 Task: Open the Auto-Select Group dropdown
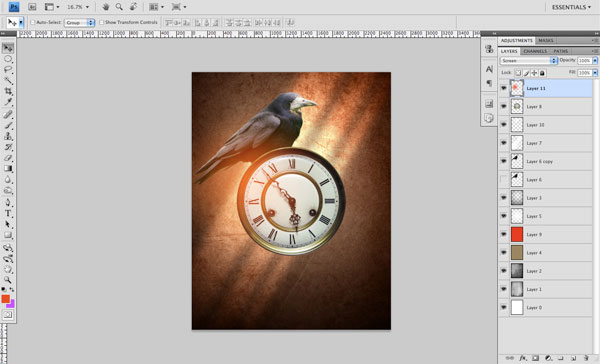(x=79, y=23)
